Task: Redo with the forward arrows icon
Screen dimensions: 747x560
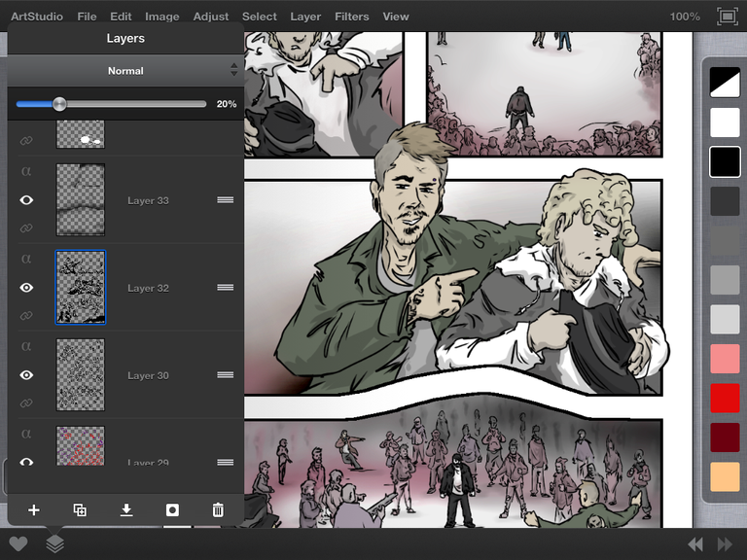Action: click(725, 543)
